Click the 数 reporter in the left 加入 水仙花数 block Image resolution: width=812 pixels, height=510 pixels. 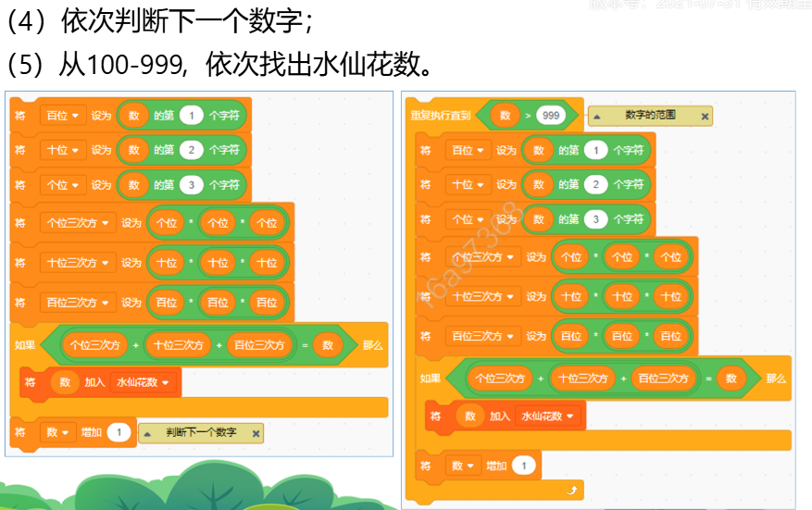[x=65, y=382]
